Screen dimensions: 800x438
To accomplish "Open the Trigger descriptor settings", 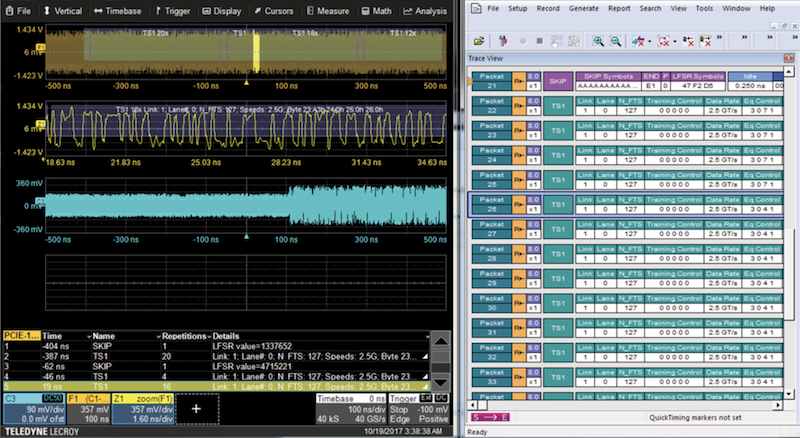I will (x=417, y=407).
